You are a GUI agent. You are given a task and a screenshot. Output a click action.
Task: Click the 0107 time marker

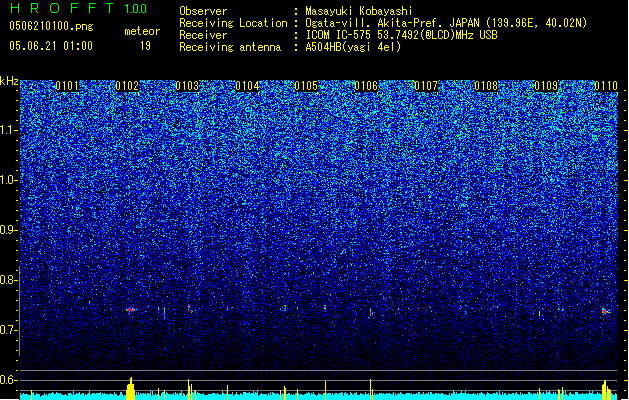[x=426, y=86]
